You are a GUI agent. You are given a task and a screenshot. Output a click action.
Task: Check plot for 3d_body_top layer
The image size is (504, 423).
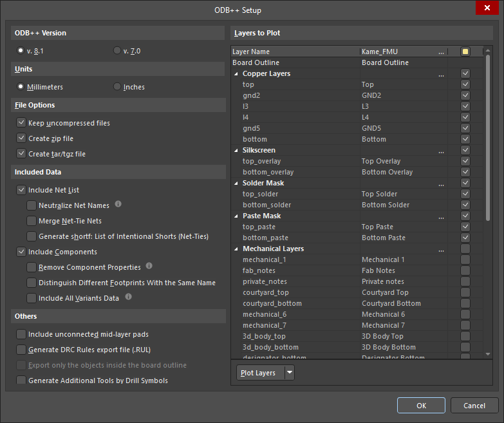click(x=465, y=335)
